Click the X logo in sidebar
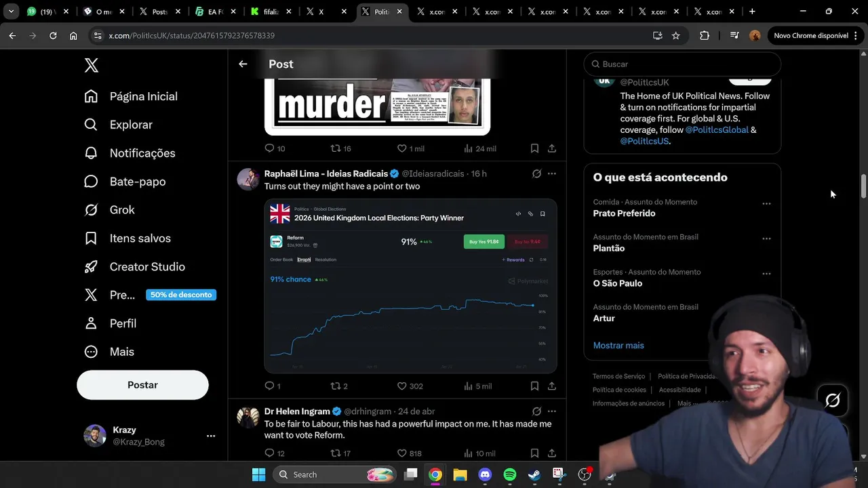 pyautogui.click(x=92, y=65)
